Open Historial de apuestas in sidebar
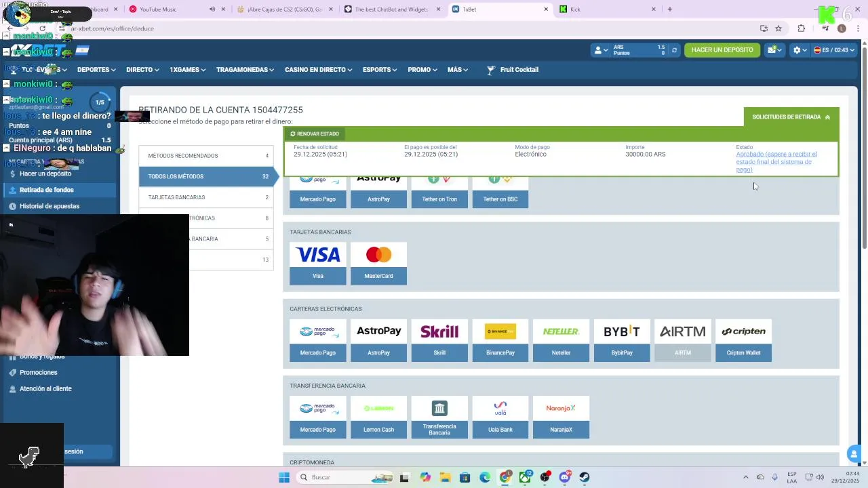Image resolution: width=868 pixels, height=488 pixels. pos(49,206)
